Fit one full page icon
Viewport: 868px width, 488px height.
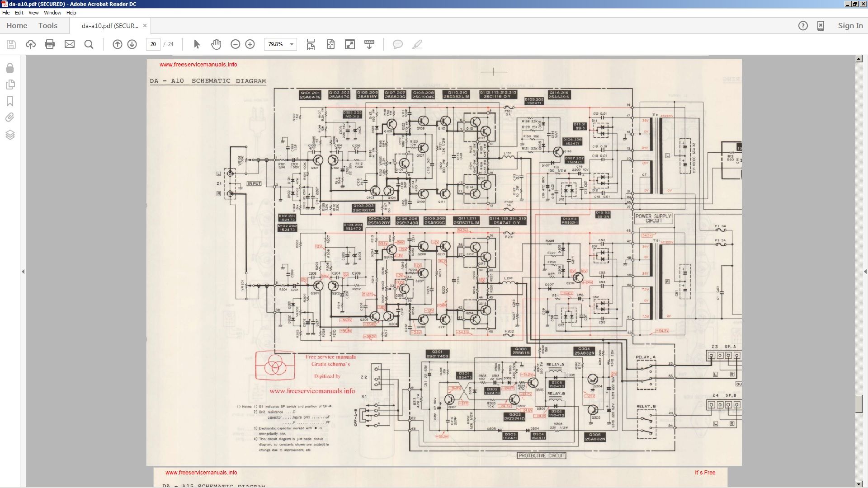[x=330, y=44]
